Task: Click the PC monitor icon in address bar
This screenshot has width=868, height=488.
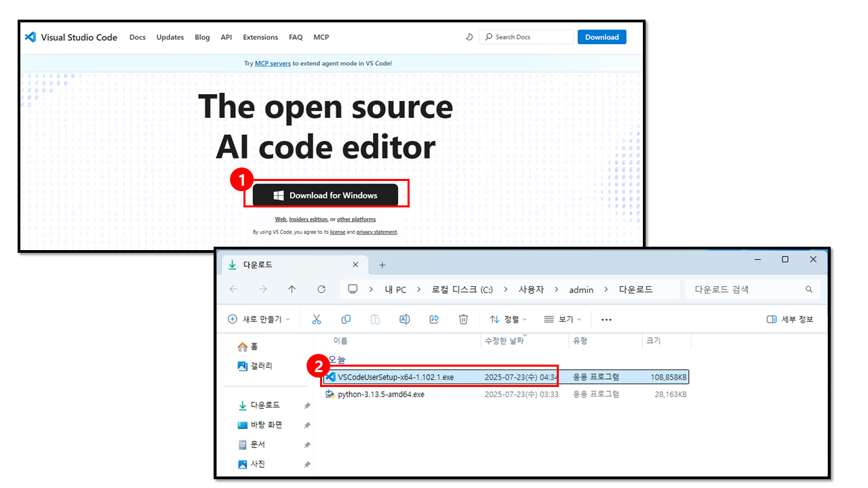Action: 353,289
